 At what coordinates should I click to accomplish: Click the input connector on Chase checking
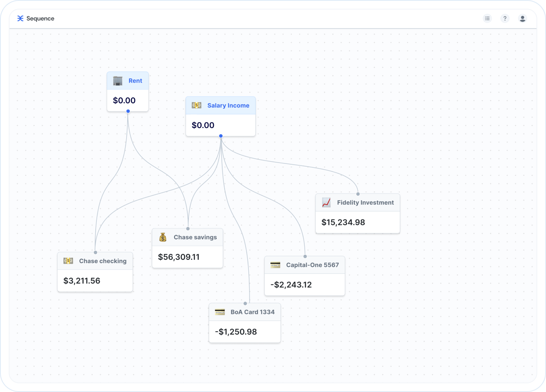point(96,252)
